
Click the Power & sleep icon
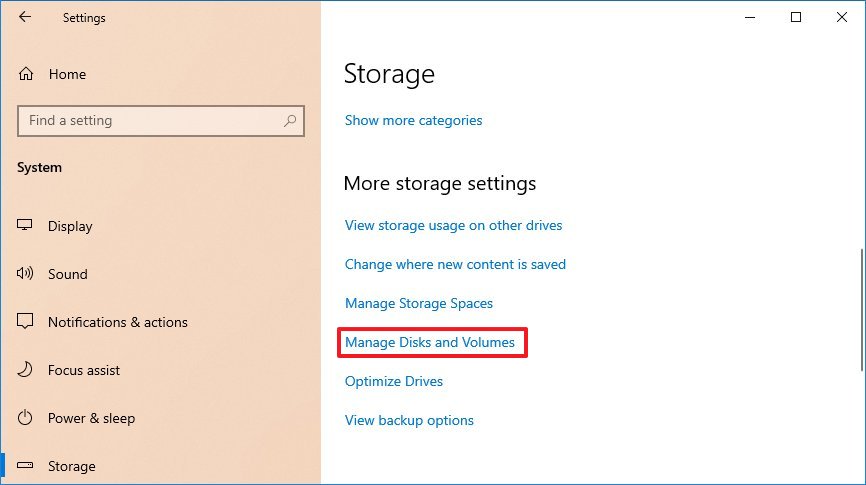coord(26,418)
